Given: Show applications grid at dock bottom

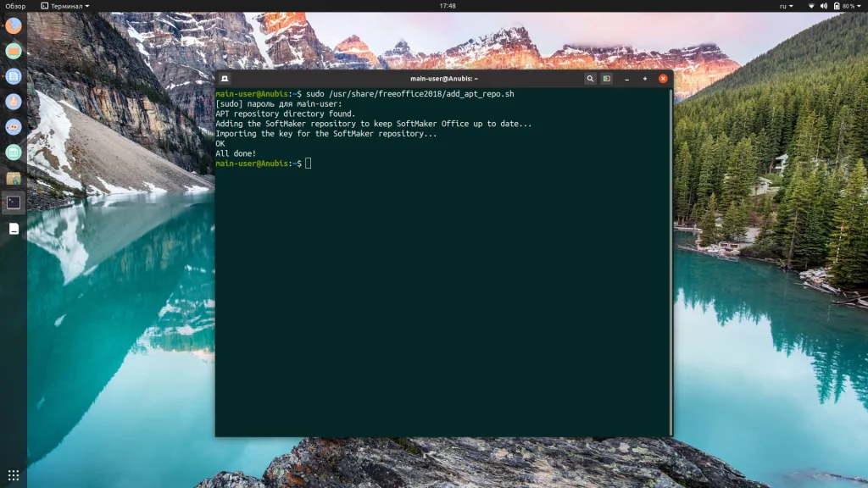Looking at the screenshot, I should (14, 475).
